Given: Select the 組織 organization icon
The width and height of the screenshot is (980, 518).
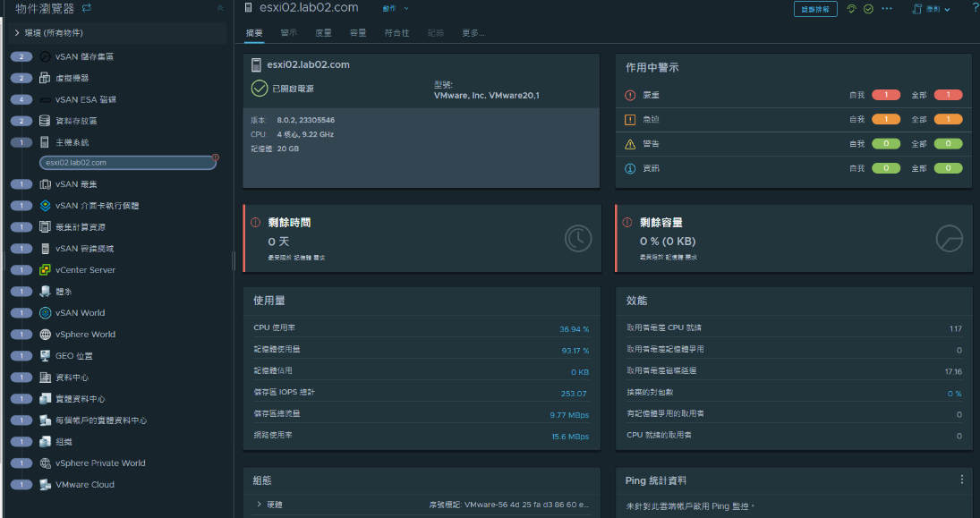Looking at the screenshot, I should tap(45, 442).
